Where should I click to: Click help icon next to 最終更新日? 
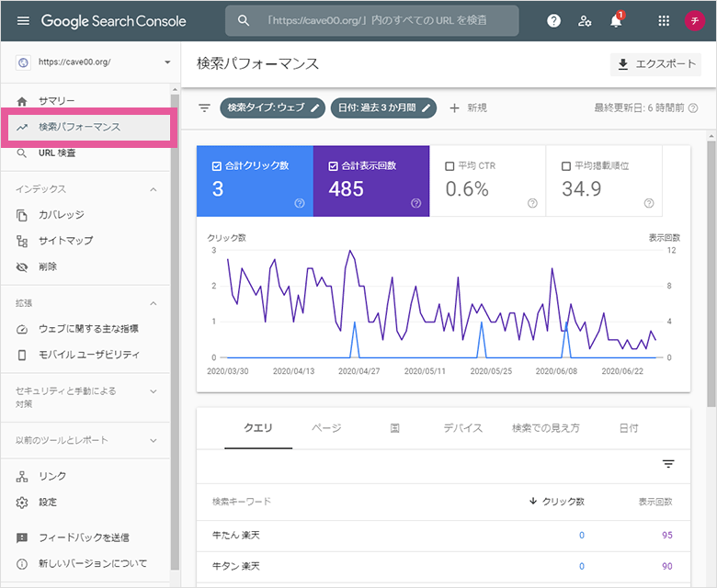click(693, 108)
